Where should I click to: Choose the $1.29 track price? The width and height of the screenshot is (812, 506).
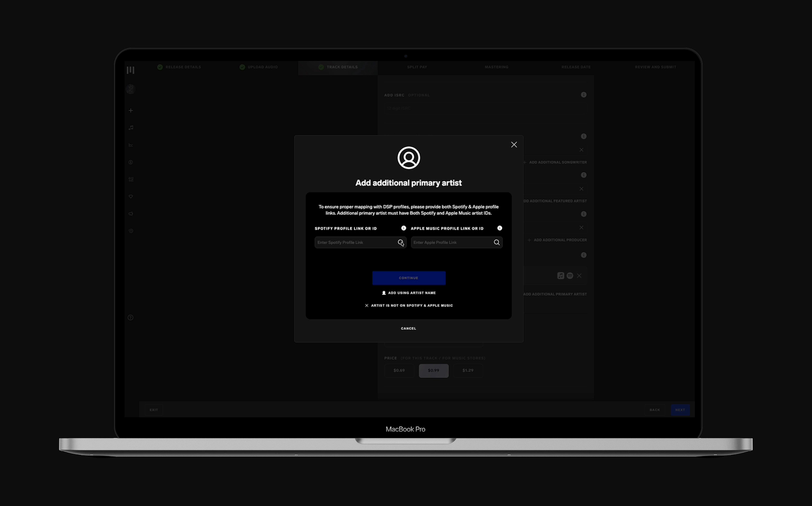click(468, 371)
